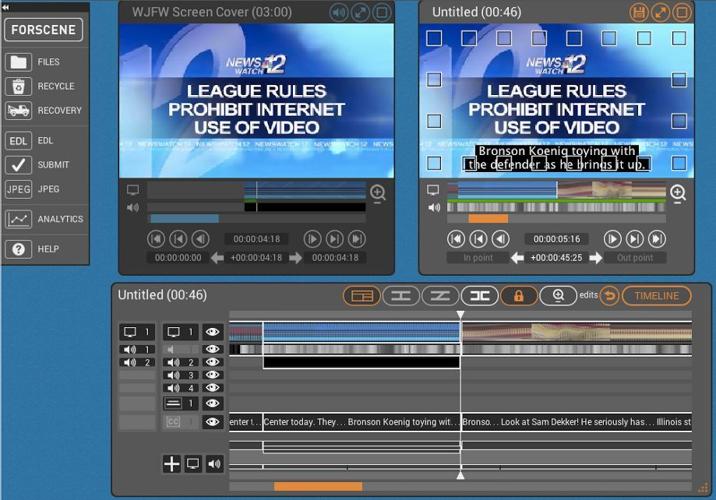
Task: Click the right arrow beside +00:00:45:25
Action: (x=595, y=258)
